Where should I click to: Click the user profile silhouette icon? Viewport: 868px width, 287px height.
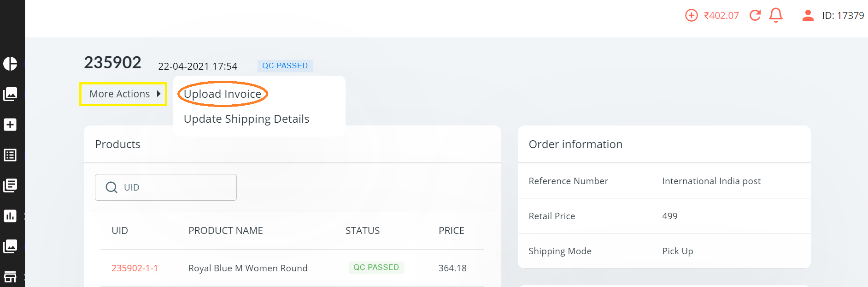(808, 16)
